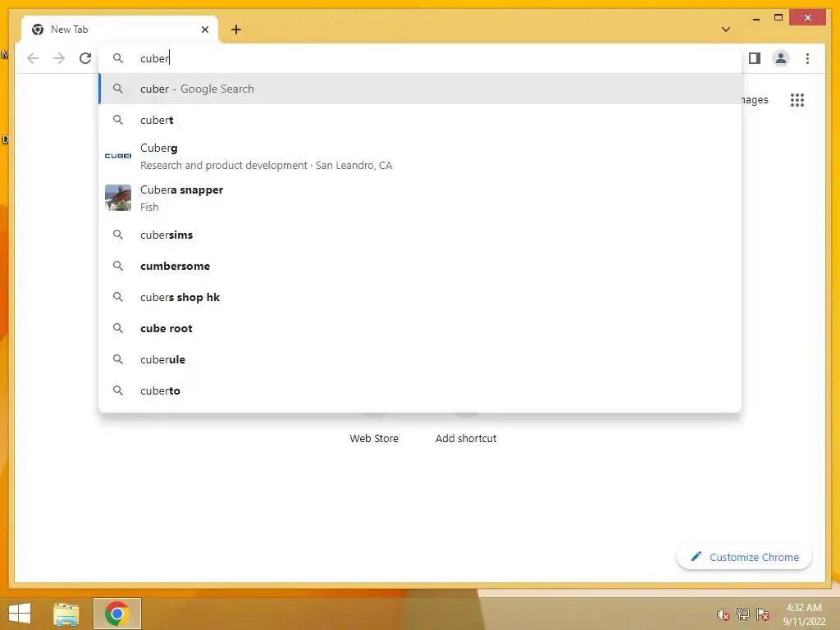
Task: Select the 'cuberto' suggestion
Action: coord(420,390)
